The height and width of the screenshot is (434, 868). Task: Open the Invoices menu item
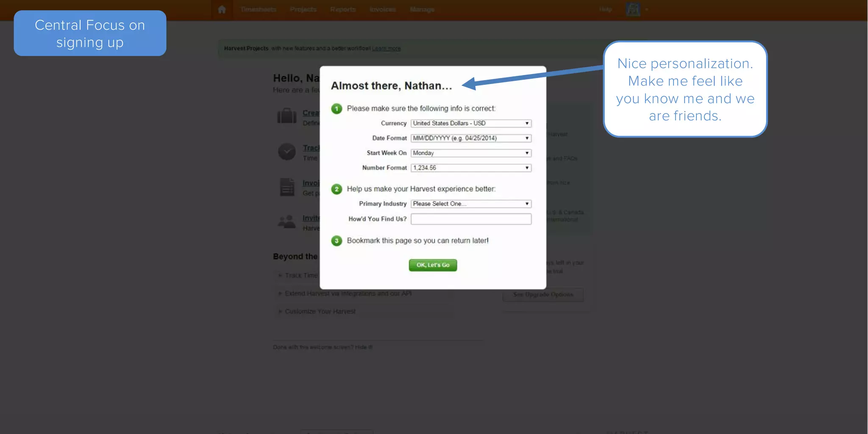click(x=383, y=9)
